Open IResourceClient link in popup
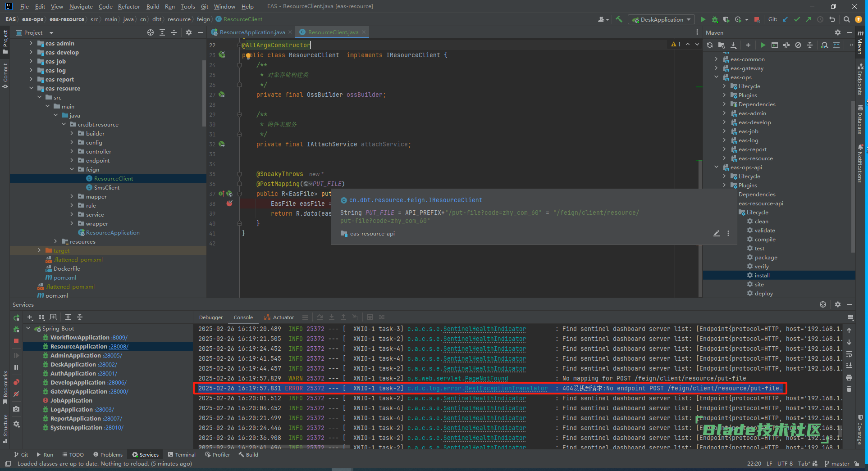This screenshot has width=868, height=471. click(416, 200)
